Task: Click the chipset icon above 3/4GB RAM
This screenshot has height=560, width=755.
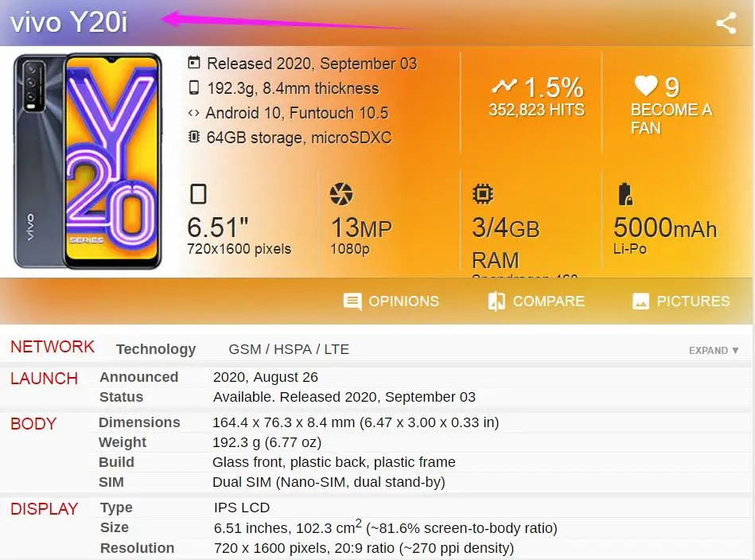Action: 483,194
